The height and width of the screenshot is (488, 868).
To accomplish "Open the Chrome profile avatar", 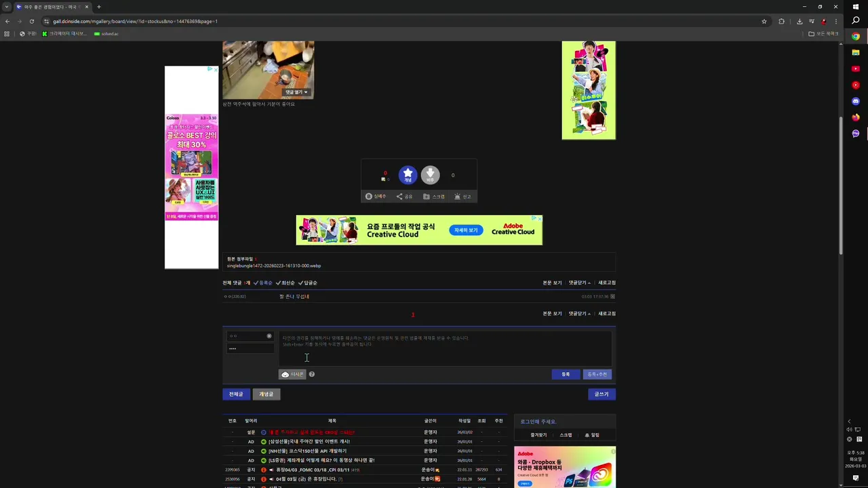I will pos(824,21).
